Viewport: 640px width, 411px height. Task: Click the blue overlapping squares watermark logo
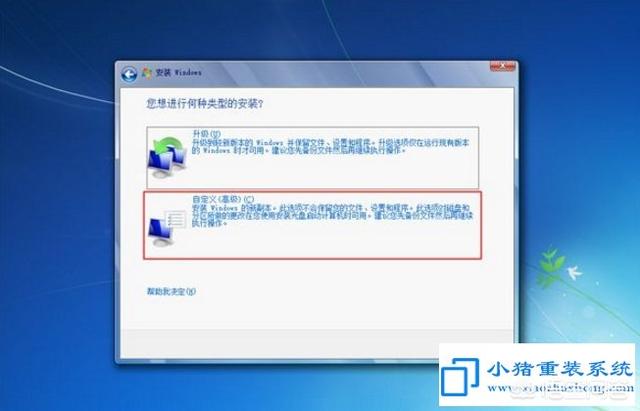460,377
